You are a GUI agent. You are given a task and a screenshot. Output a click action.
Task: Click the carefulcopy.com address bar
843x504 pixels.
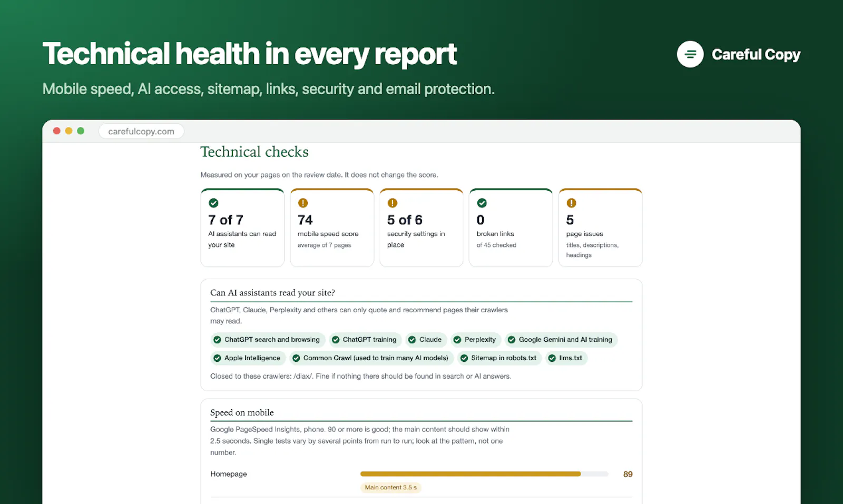(141, 131)
